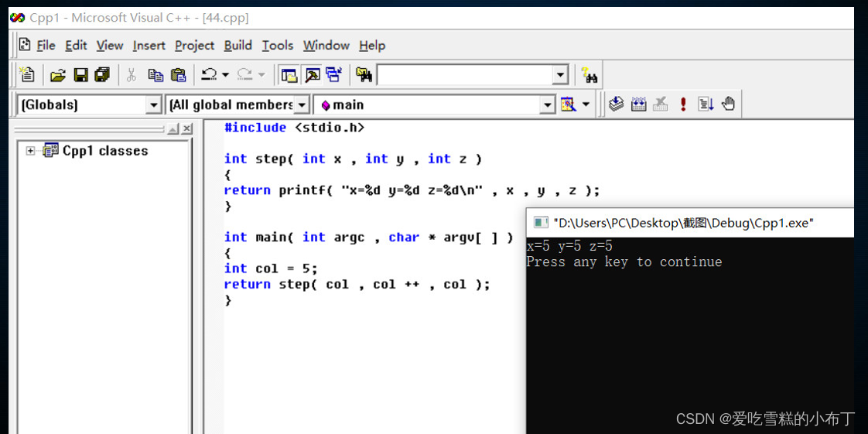Insert breakpoint with hand icon
The width and height of the screenshot is (868, 434).
click(x=729, y=104)
